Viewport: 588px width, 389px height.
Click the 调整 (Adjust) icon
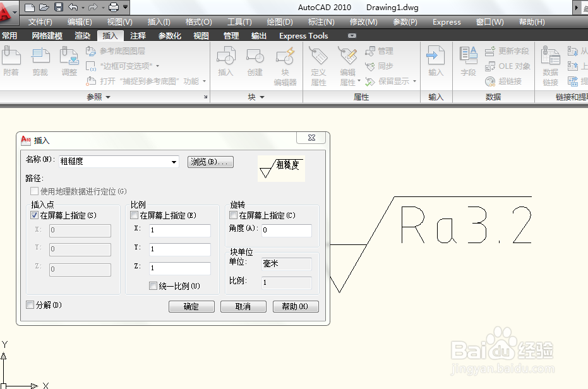click(x=69, y=57)
